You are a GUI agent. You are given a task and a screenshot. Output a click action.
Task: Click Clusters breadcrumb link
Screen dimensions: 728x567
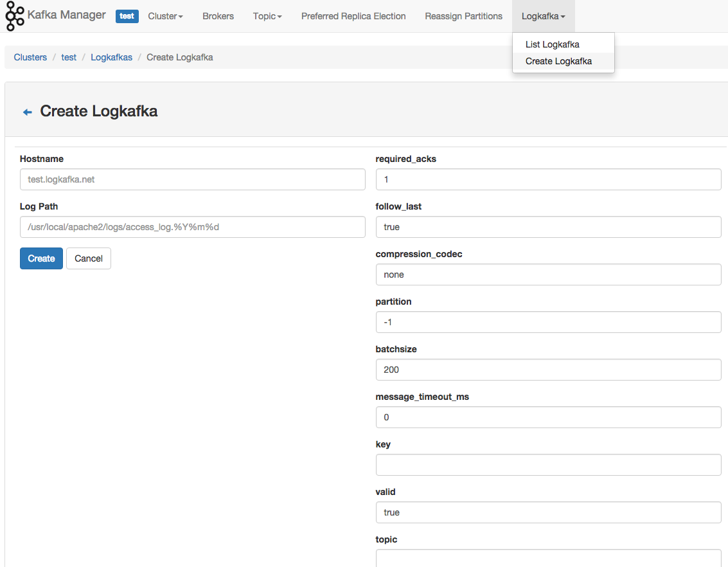tap(30, 58)
